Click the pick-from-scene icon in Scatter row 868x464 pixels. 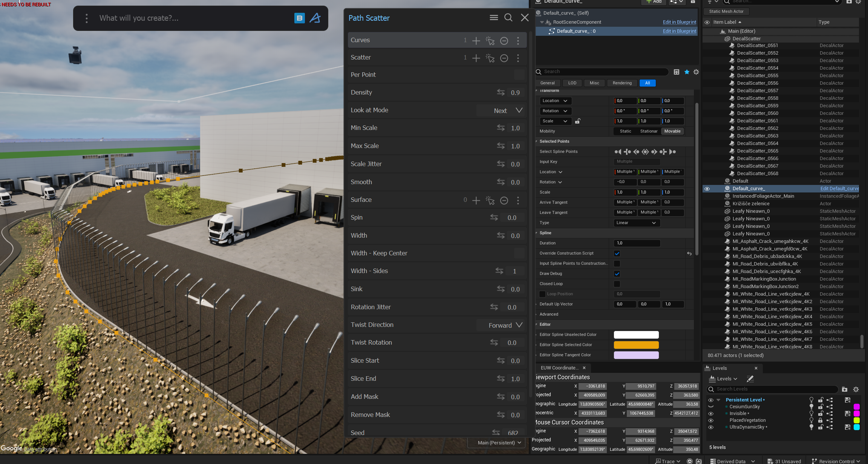tap(490, 58)
